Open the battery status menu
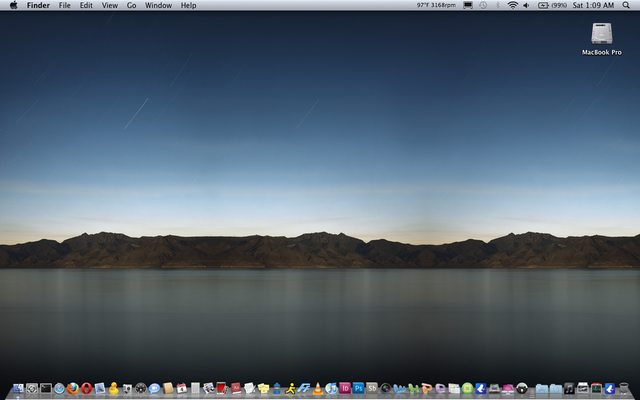 552,5
